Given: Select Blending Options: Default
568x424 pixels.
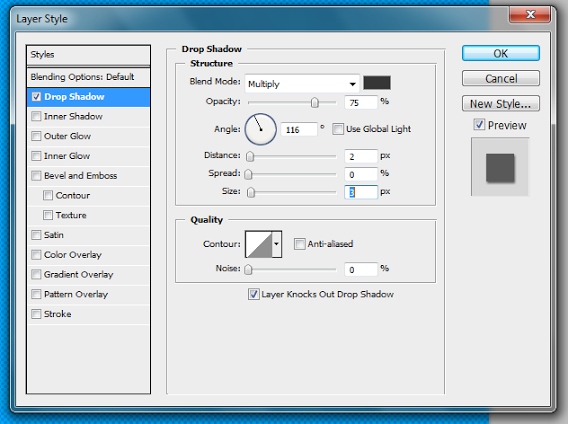Looking at the screenshot, I should click(88, 77).
